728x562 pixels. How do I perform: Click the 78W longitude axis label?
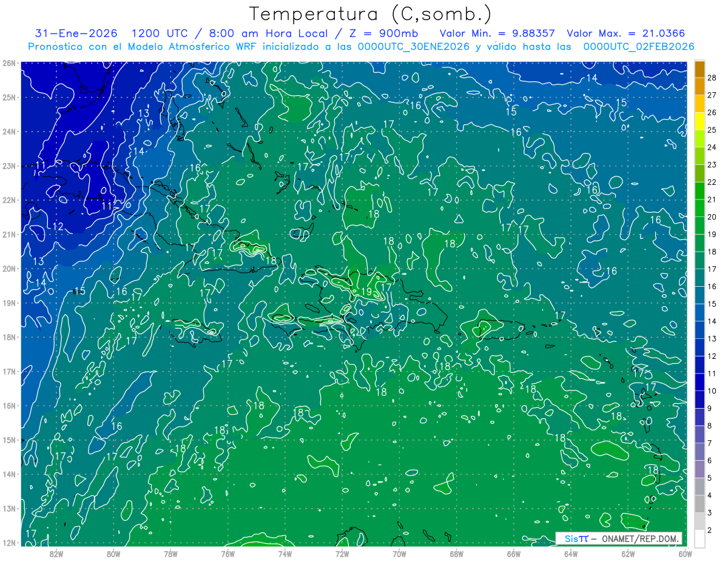pyautogui.click(x=170, y=553)
